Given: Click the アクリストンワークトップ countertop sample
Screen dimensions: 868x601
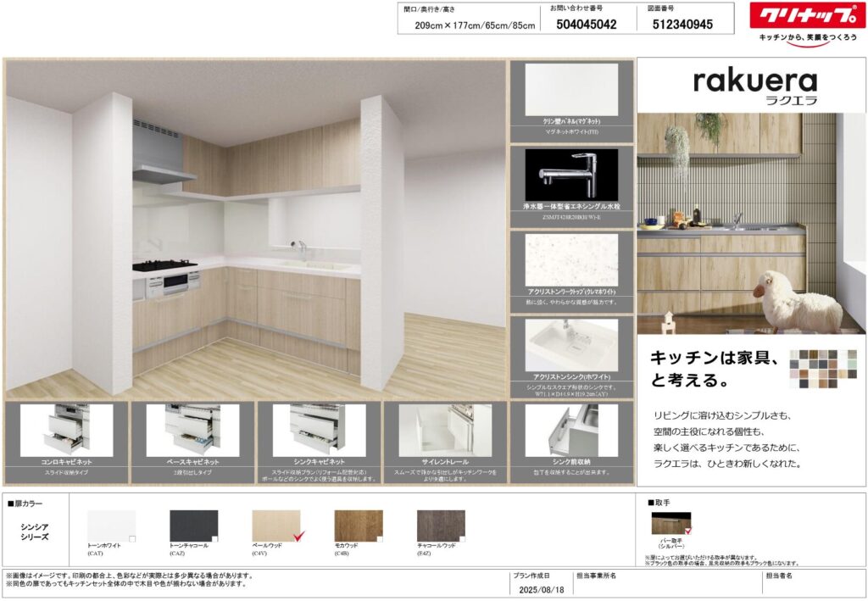Looking at the screenshot, I should click(x=570, y=260).
